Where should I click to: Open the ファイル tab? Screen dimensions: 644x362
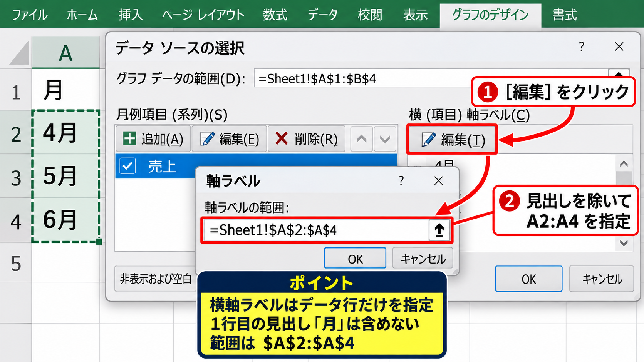click(30, 15)
